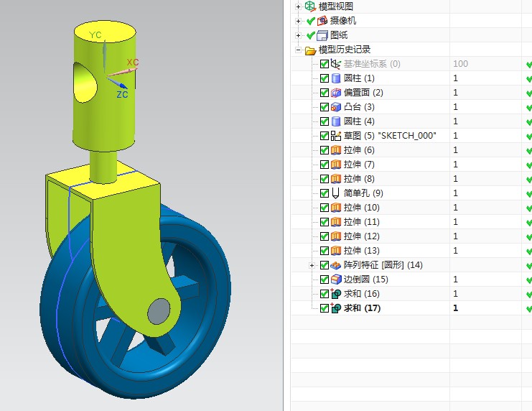Suppress 凸台 (3) via its checkbox

point(325,107)
